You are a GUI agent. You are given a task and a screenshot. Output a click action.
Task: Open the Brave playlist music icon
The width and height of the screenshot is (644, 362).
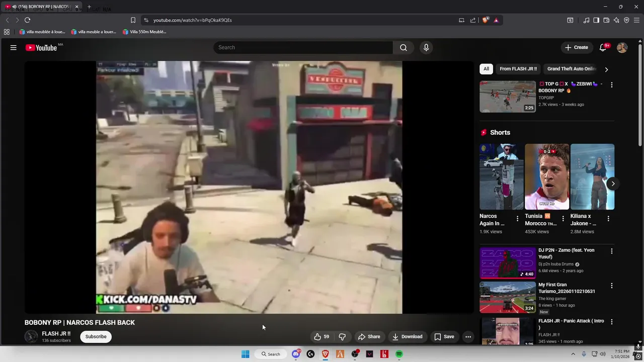coord(586,20)
